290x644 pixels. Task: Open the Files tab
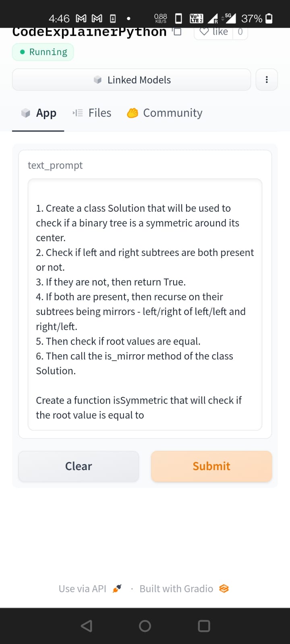(x=92, y=113)
